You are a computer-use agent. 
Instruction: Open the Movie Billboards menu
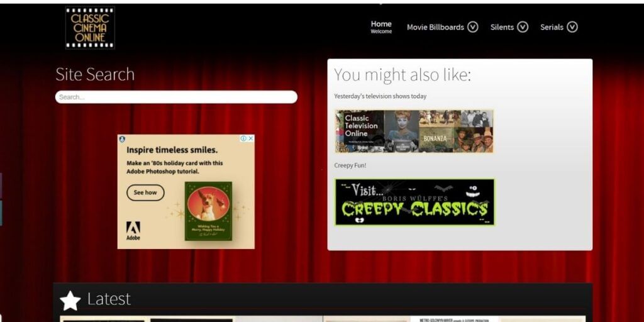tap(435, 27)
